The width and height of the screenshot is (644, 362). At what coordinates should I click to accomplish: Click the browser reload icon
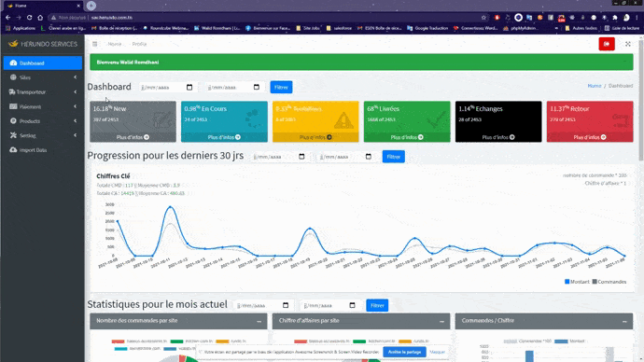coord(29,18)
